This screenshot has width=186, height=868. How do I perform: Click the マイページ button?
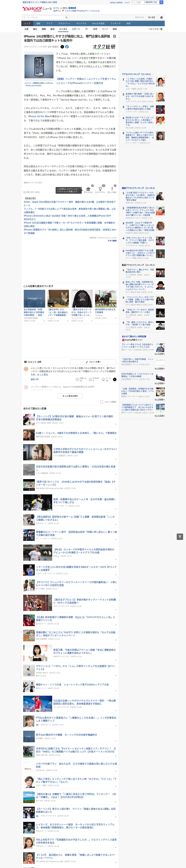(139, 18)
